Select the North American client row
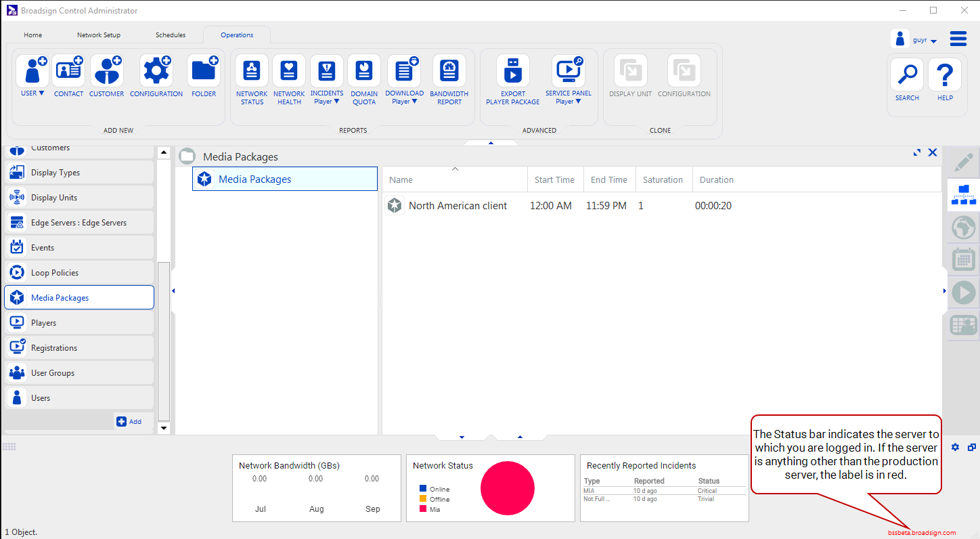 click(662, 206)
